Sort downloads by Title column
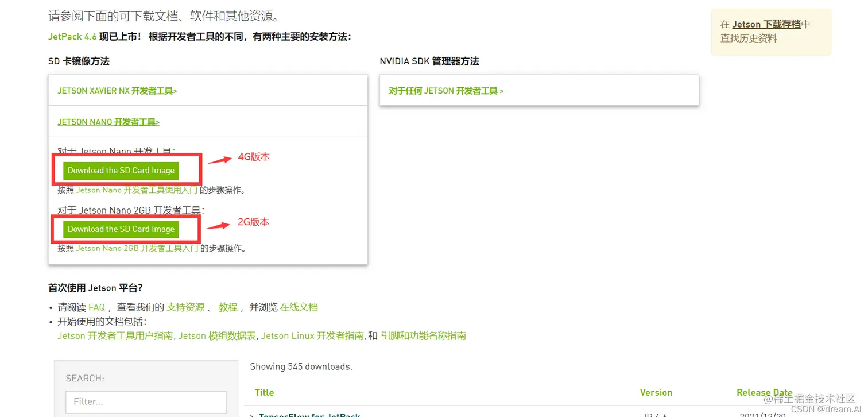 click(264, 393)
